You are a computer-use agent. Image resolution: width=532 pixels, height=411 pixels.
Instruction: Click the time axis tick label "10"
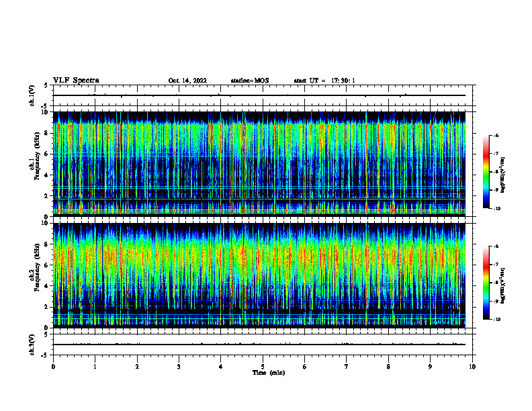472,367
